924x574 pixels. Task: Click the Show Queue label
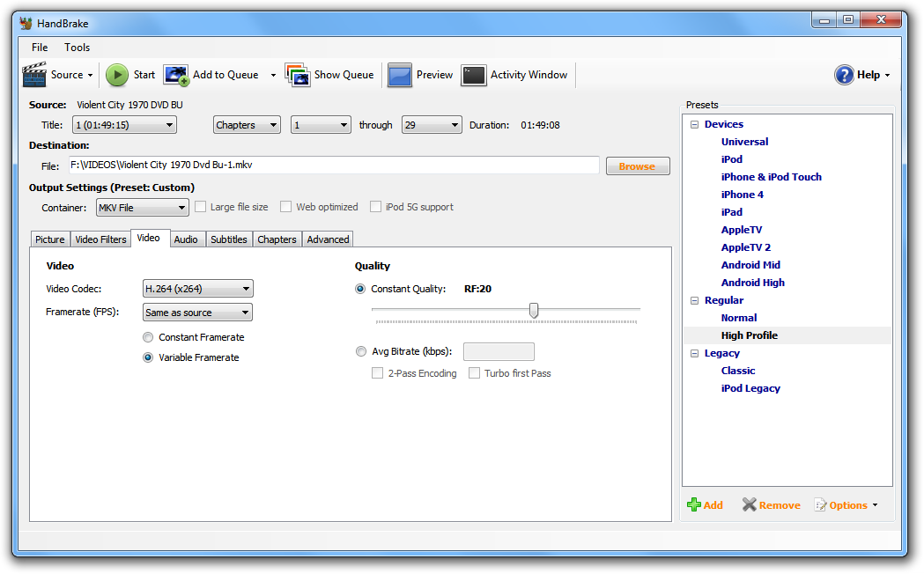click(344, 75)
